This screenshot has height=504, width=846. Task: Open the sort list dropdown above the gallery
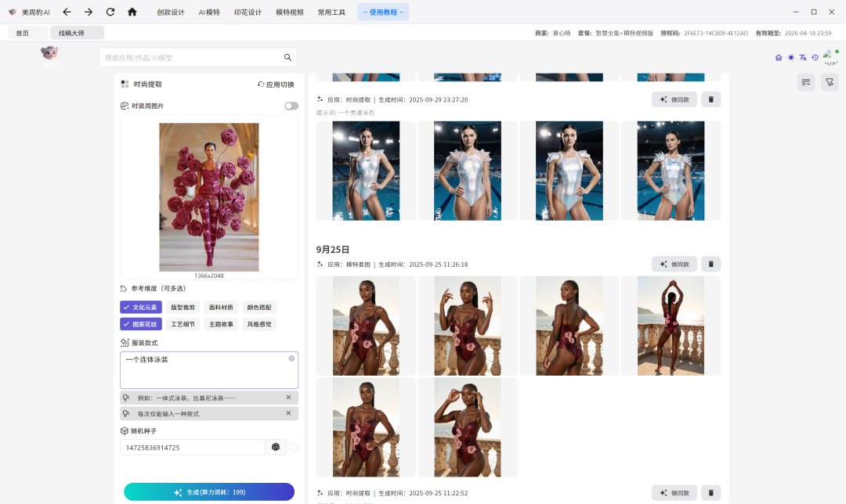pos(805,81)
